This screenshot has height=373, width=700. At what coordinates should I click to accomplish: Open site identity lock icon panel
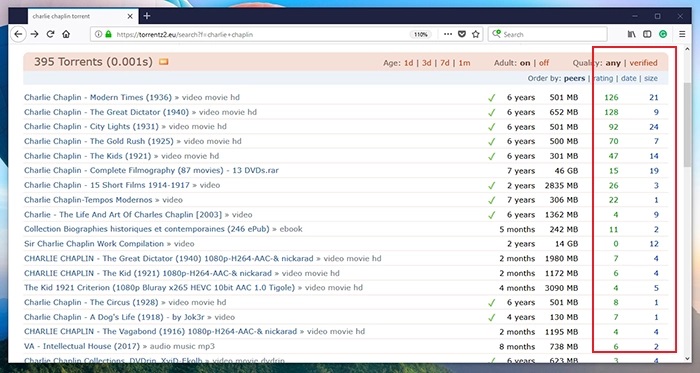pyautogui.click(x=108, y=34)
